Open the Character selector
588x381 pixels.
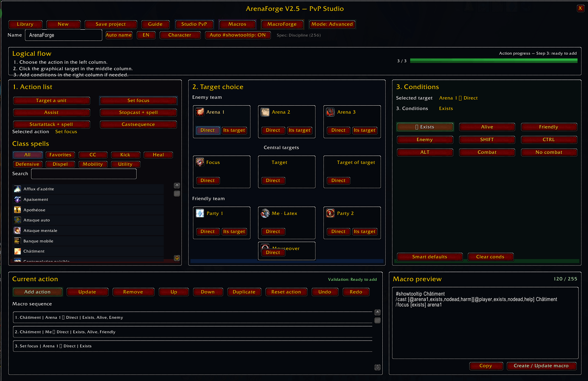pyautogui.click(x=180, y=35)
